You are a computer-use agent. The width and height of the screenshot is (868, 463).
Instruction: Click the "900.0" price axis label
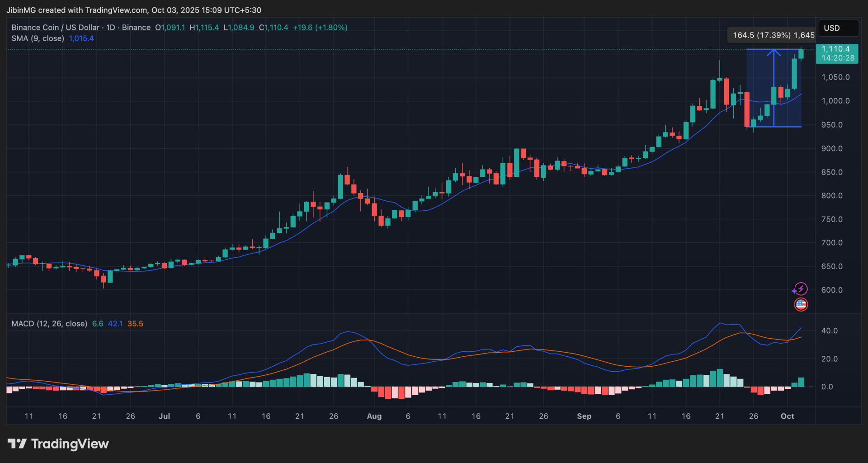pos(832,148)
